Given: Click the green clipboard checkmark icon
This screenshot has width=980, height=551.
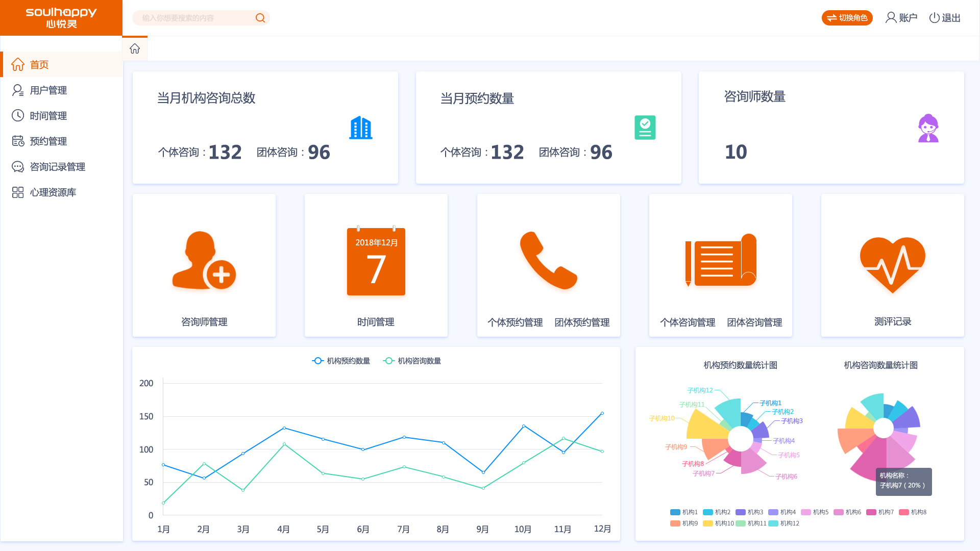Looking at the screenshot, I should point(645,128).
